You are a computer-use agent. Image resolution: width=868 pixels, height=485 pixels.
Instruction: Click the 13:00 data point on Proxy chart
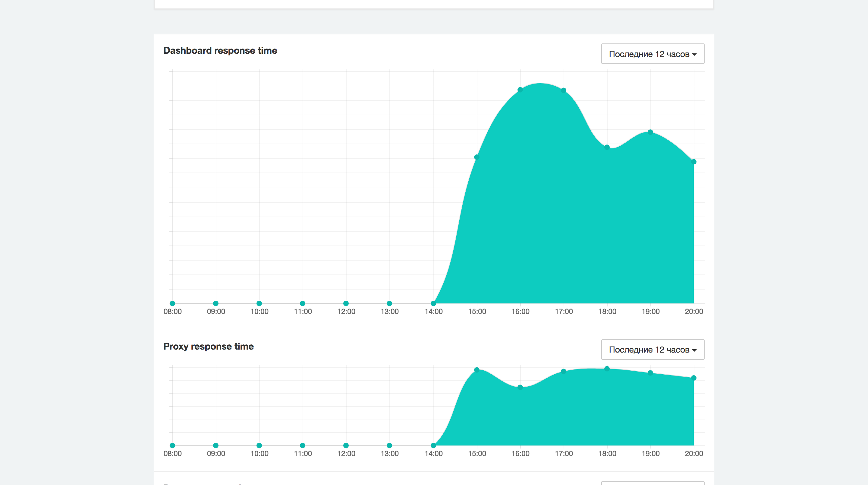[x=390, y=445]
